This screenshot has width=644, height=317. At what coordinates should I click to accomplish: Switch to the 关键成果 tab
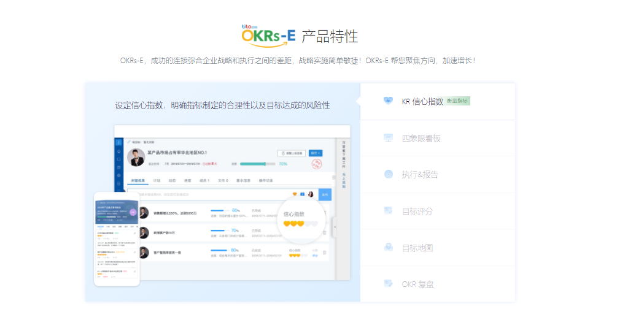pos(138,180)
